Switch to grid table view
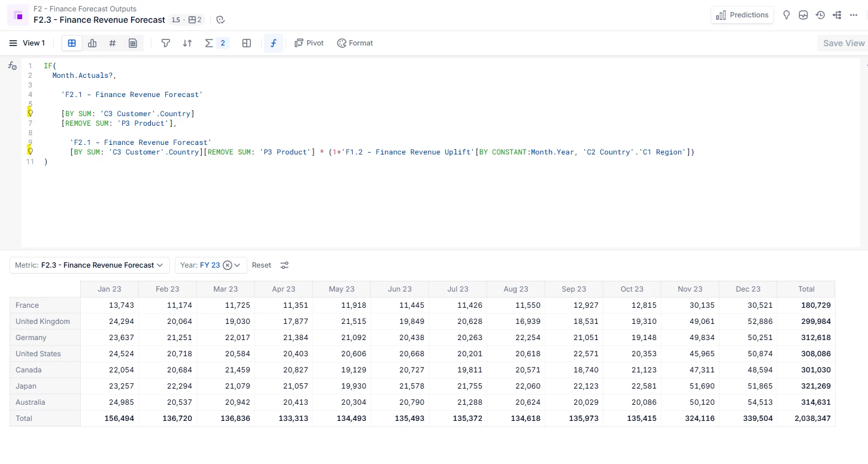The image size is (868, 464). pos(72,43)
